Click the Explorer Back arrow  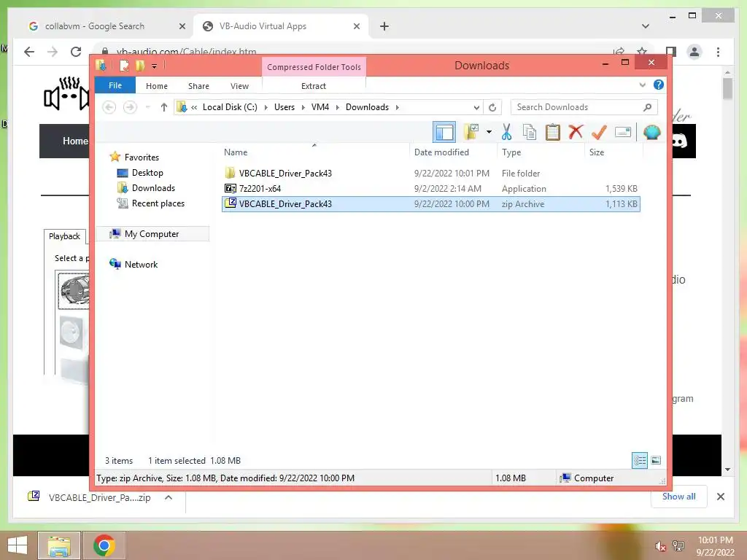click(x=109, y=107)
